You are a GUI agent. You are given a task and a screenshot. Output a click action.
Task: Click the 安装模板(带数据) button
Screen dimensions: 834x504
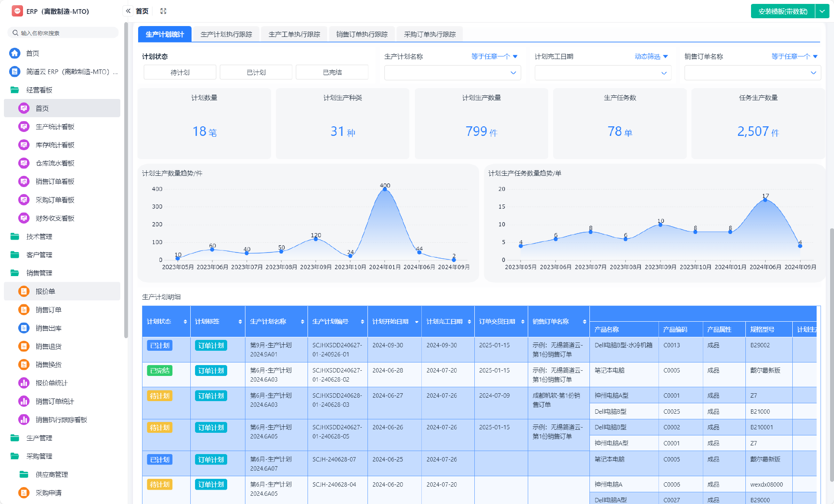coord(783,11)
